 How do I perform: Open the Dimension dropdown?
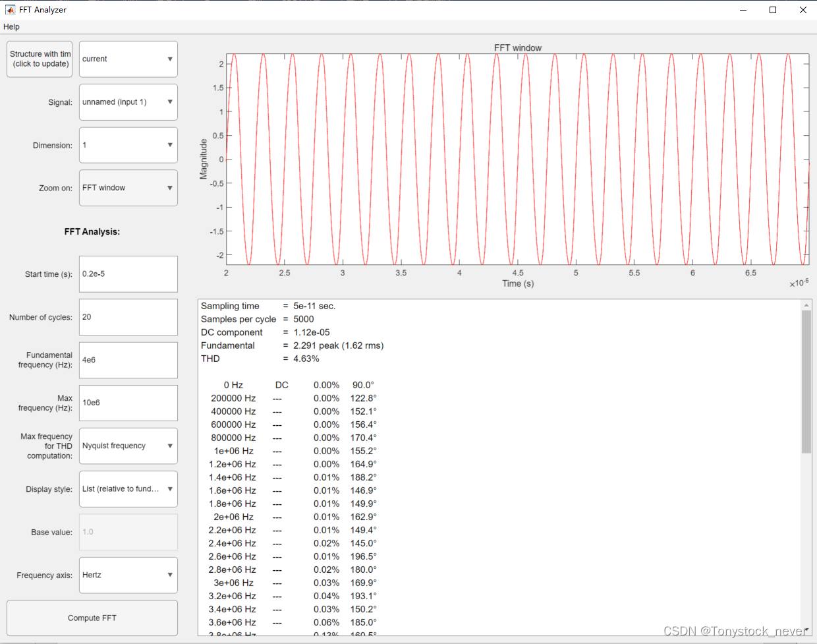[128, 145]
